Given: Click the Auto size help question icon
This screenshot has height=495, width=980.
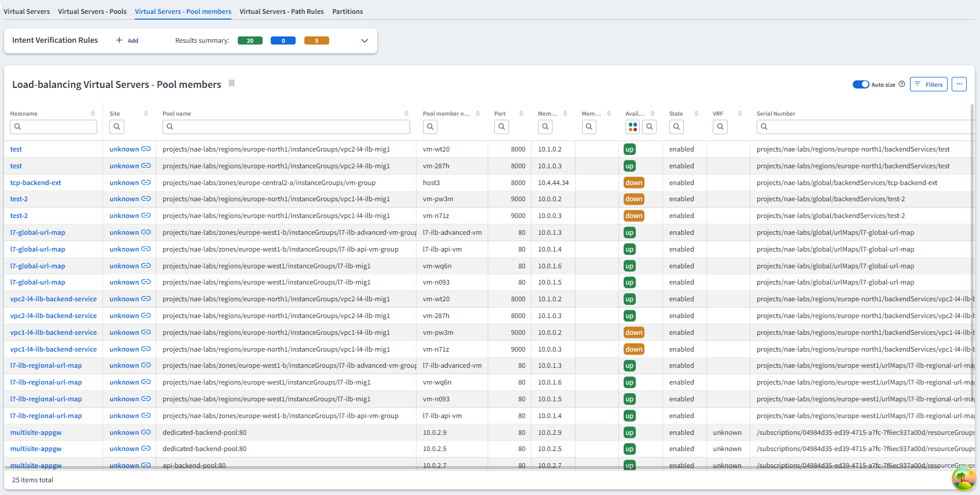Looking at the screenshot, I should pyautogui.click(x=901, y=84).
